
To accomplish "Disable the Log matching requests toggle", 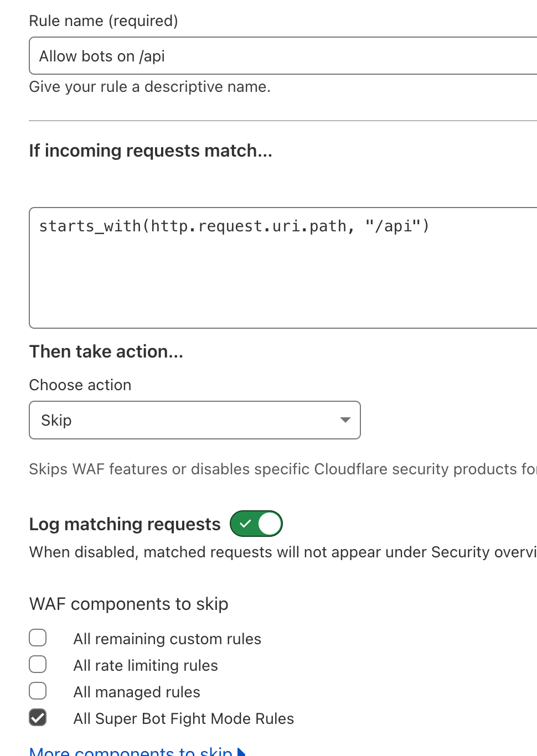I will tap(256, 524).
